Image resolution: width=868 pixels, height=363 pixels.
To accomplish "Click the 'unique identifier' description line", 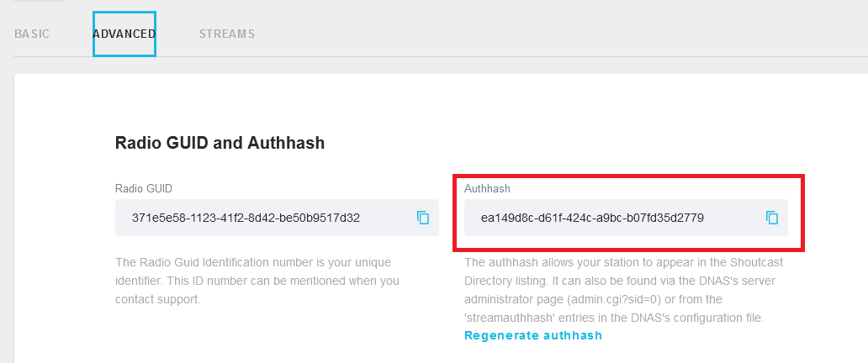I will (257, 281).
